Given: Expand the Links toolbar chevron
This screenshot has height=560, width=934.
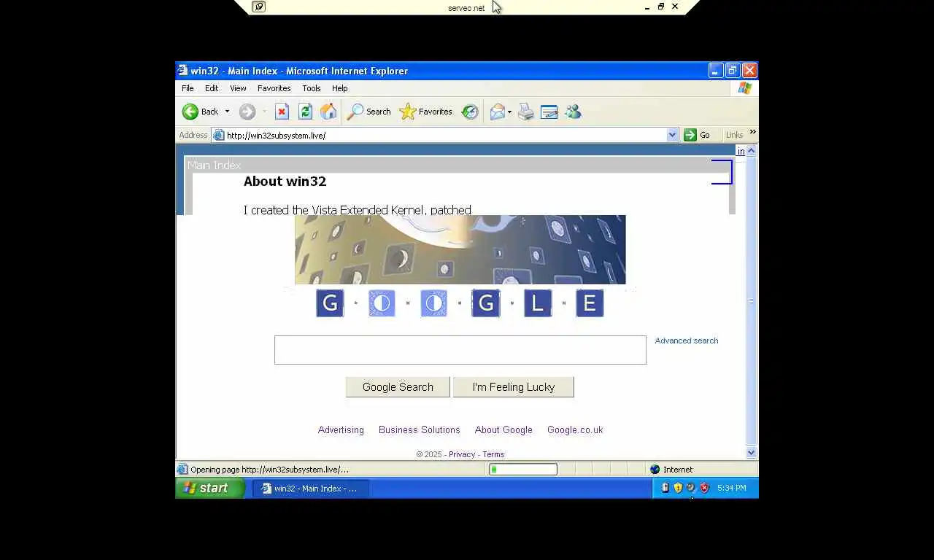Looking at the screenshot, I should coord(752,132).
